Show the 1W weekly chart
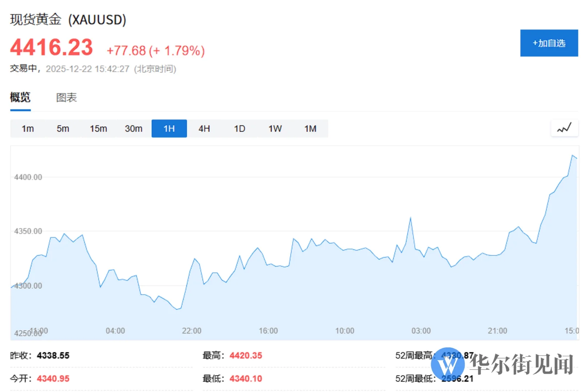Screen dimensions: 584x392 pyautogui.click(x=275, y=128)
